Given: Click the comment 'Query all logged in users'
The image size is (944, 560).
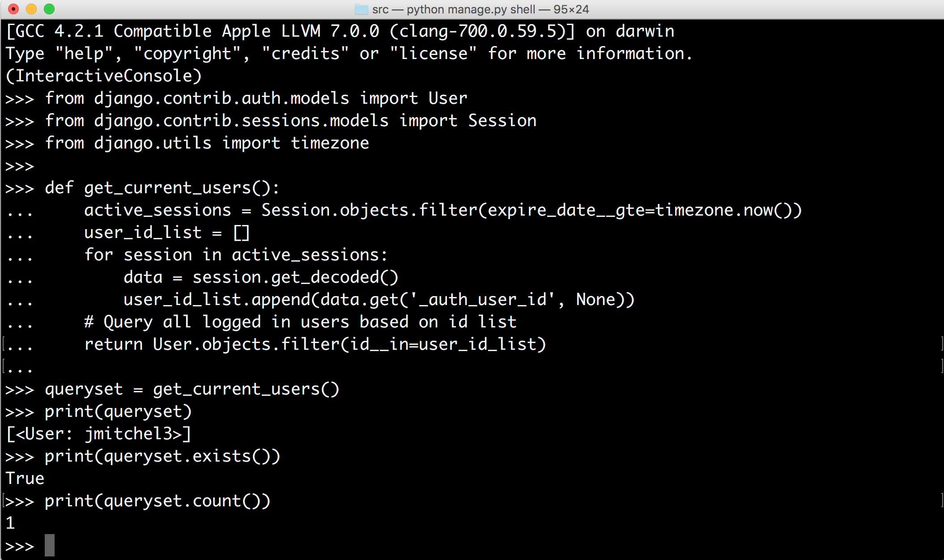Looking at the screenshot, I should click(x=226, y=322).
